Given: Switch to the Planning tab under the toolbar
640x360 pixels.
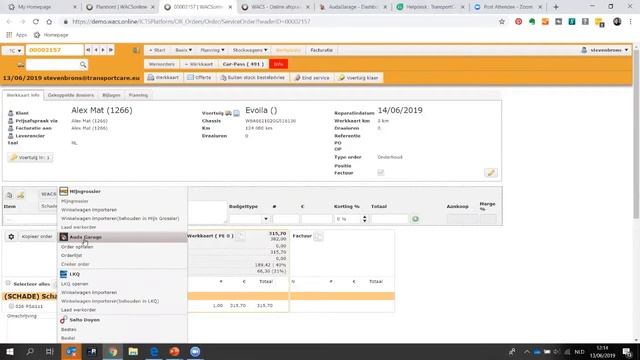Looking at the screenshot, I should 138,95.
